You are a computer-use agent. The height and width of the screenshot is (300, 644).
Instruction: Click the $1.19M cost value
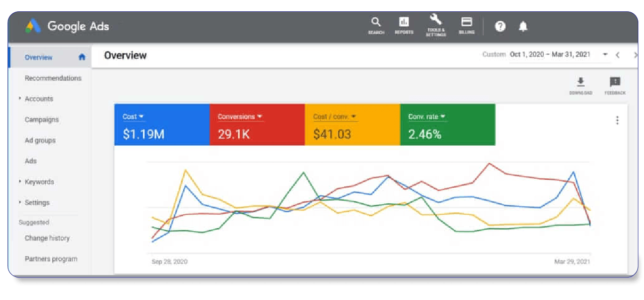pos(144,134)
